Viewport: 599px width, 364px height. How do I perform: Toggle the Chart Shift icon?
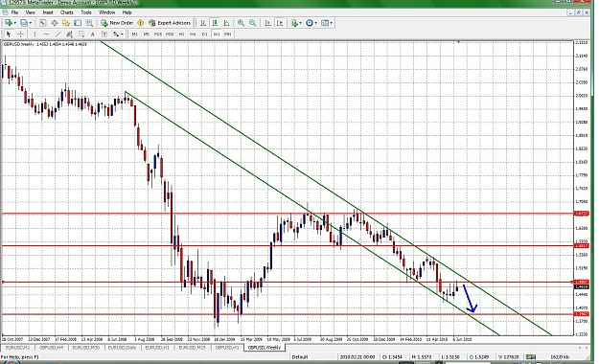point(280,23)
